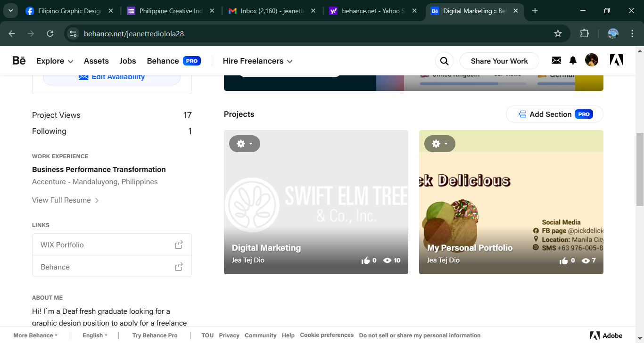Open the English language selector
The height and width of the screenshot is (343, 644).
tap(95, 335)
